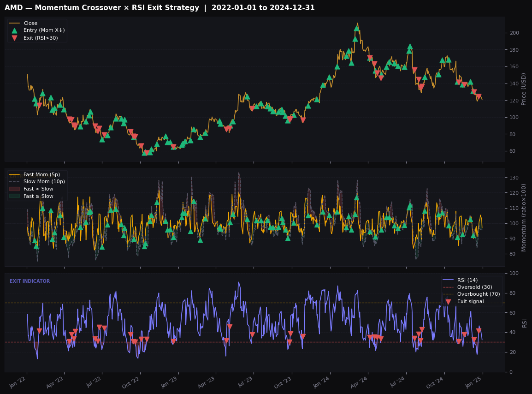Click the Oct '23 x-axis date label
Screen dimensions: 532x394
point(283,382)
